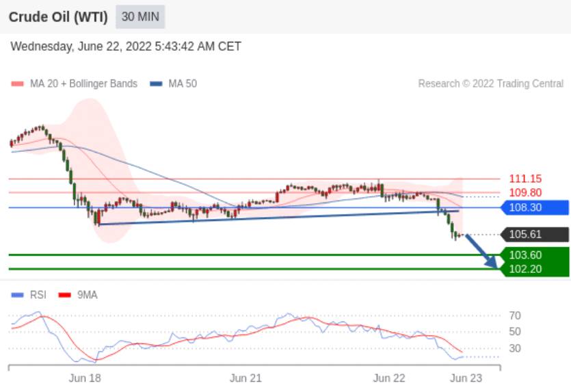Click the RSI 30 level label
Viewport: 571px width, 392px height.
(x=515, y=348)
